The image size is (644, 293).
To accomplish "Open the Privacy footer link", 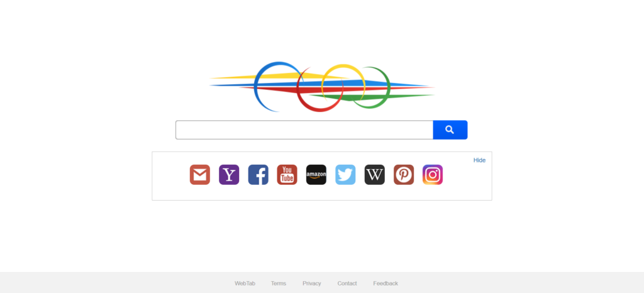I will coord(312,283).
